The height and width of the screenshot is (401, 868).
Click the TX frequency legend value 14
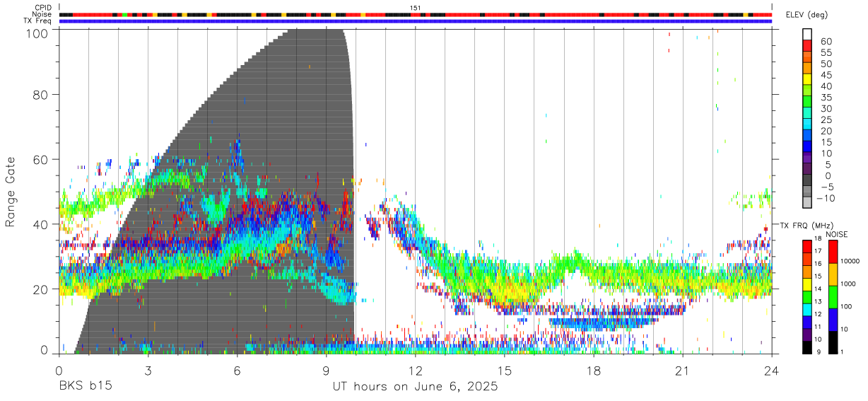tap(818, 289)
